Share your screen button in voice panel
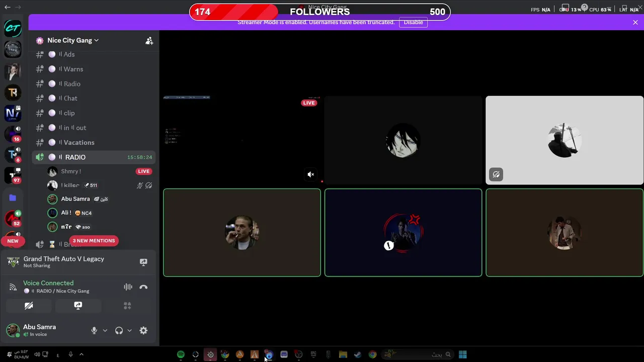Viewport: 644px width, 362px height. [x=78, y=306]
